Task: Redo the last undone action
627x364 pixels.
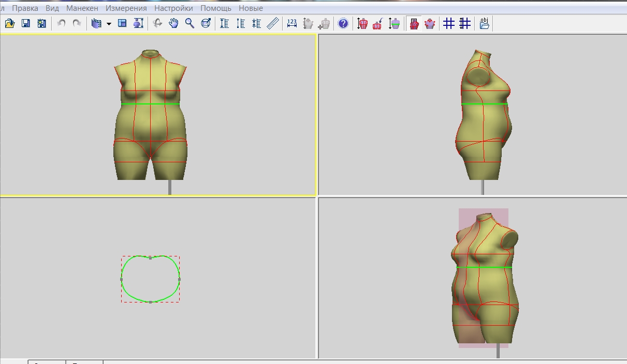Action: 77,23
